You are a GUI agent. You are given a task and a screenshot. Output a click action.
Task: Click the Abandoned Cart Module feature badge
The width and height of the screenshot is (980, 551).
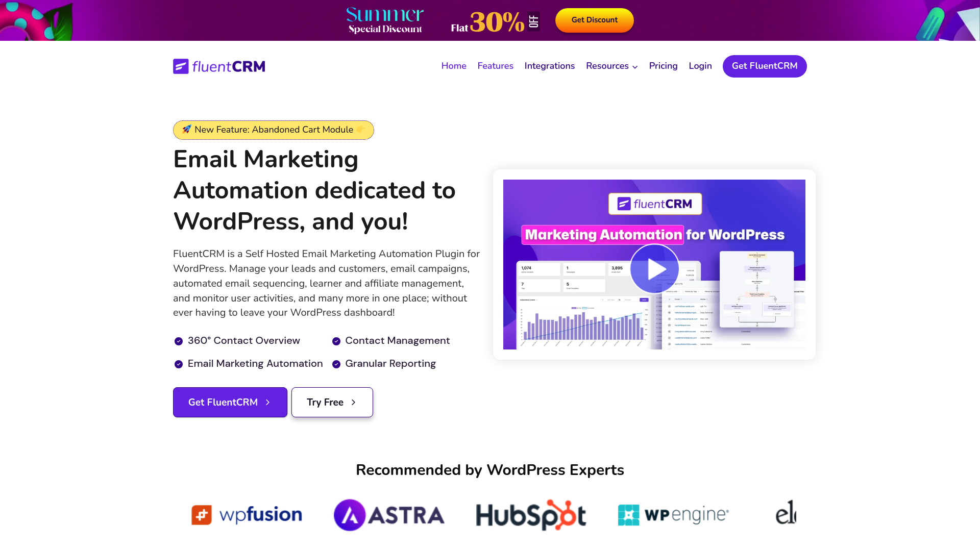pyautogui.click(x=273, y=129)
